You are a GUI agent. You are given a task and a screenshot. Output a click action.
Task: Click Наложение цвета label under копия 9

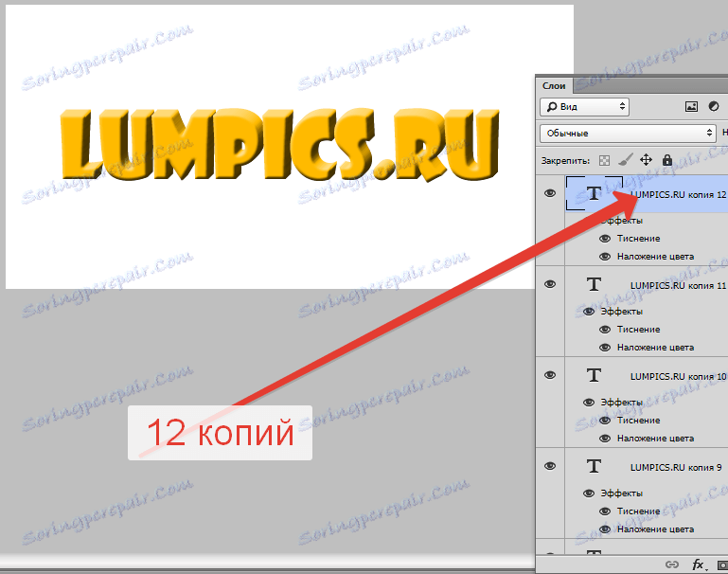click(x=655, y=529)
